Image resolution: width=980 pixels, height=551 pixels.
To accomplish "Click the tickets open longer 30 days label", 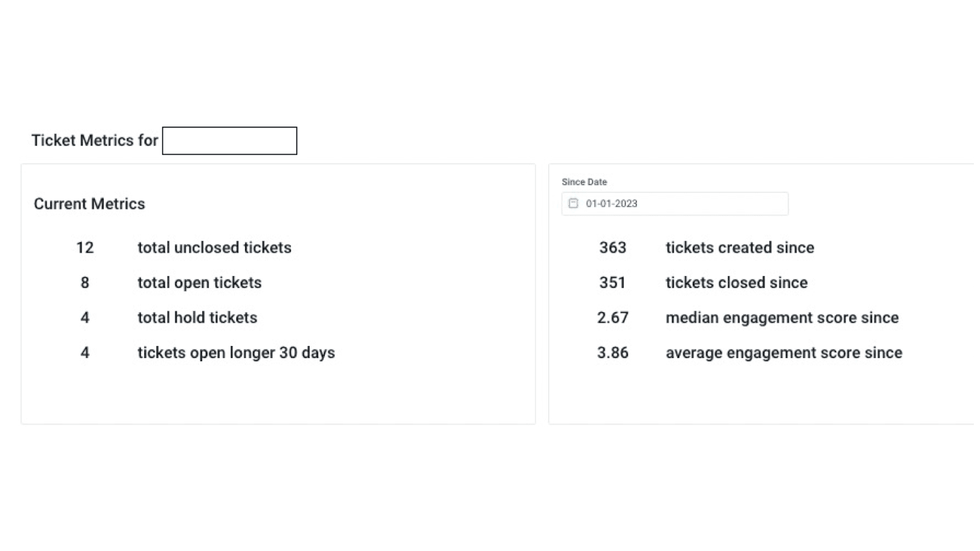I will click(236, 353).
